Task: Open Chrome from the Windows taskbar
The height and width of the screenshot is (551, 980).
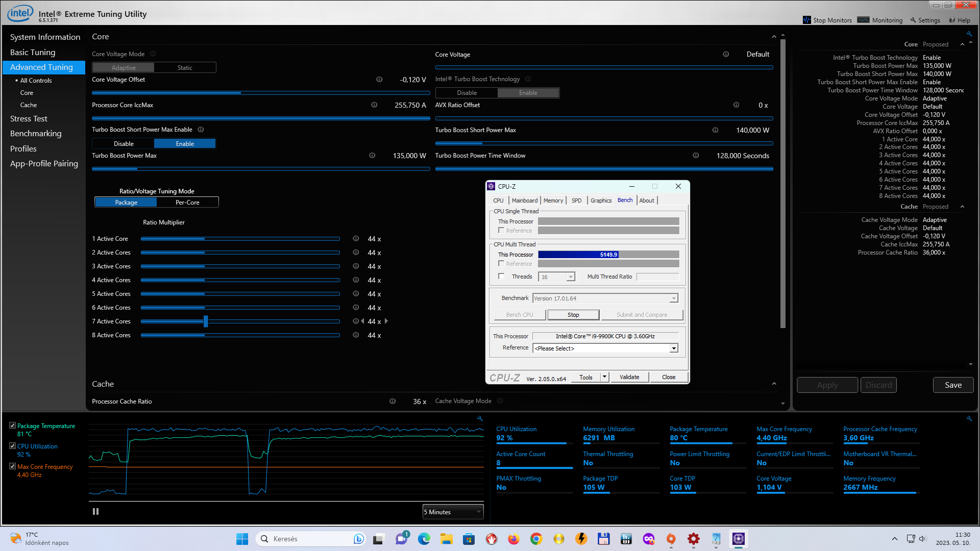Action: click(x=536, y=539)
